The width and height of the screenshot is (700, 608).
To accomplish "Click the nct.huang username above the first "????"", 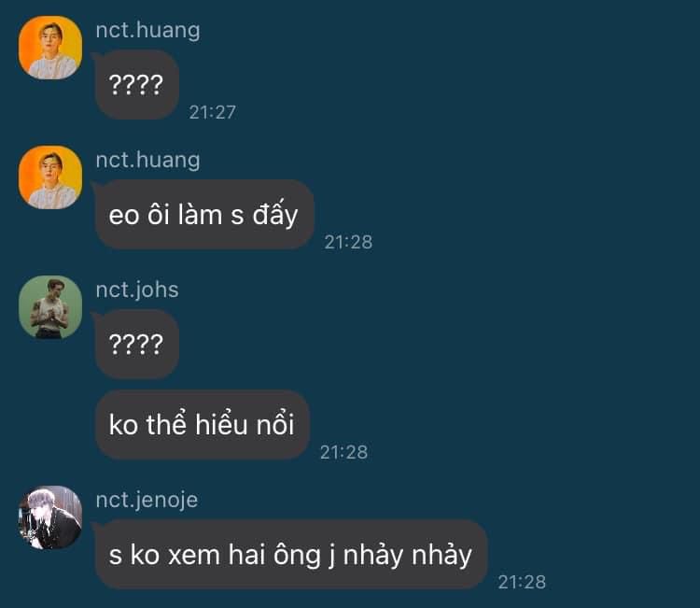I will coord(147,31).
